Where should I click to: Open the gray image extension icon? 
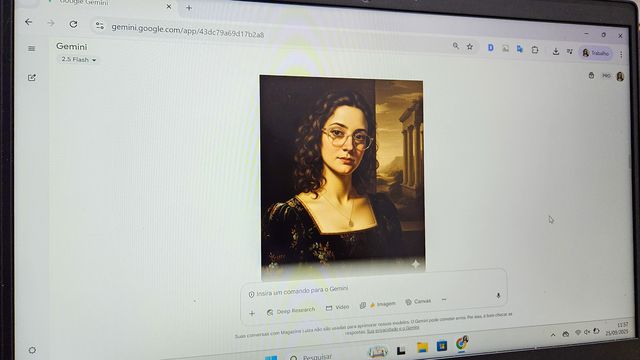point(505,49)
